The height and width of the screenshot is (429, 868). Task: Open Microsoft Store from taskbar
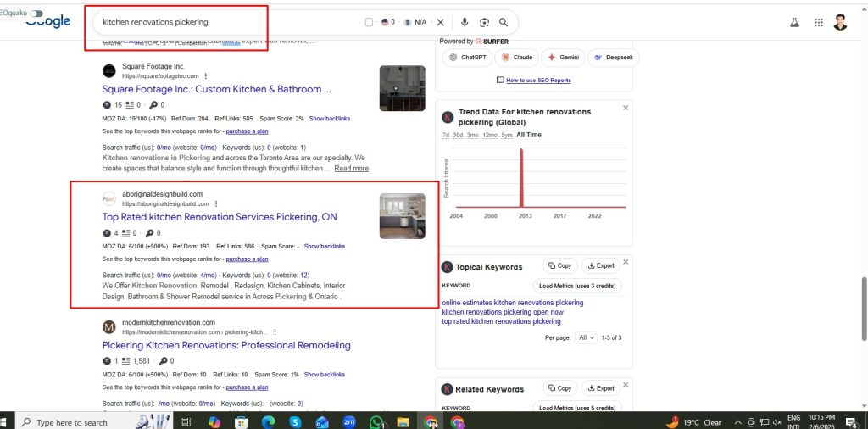point(241,422)
